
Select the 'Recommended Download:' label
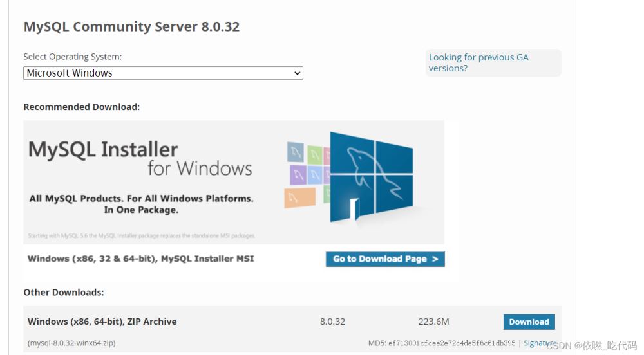pos(82,107)
